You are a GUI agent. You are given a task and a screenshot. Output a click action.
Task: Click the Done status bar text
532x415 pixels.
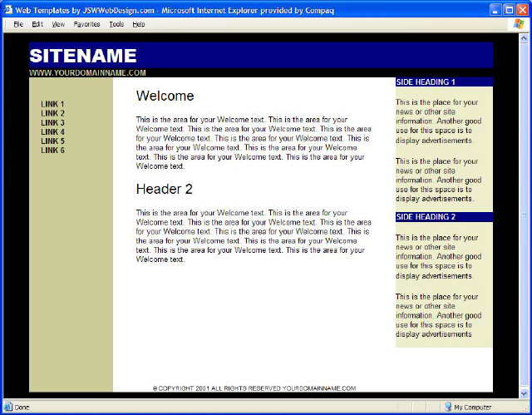22,407
